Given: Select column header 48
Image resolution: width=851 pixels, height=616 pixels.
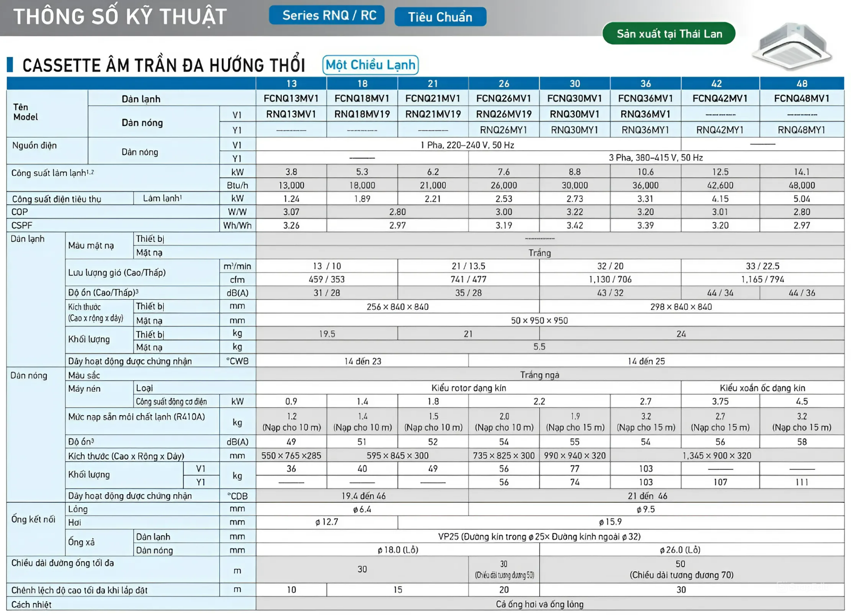Looking at the screenshot, I should 802,83.
